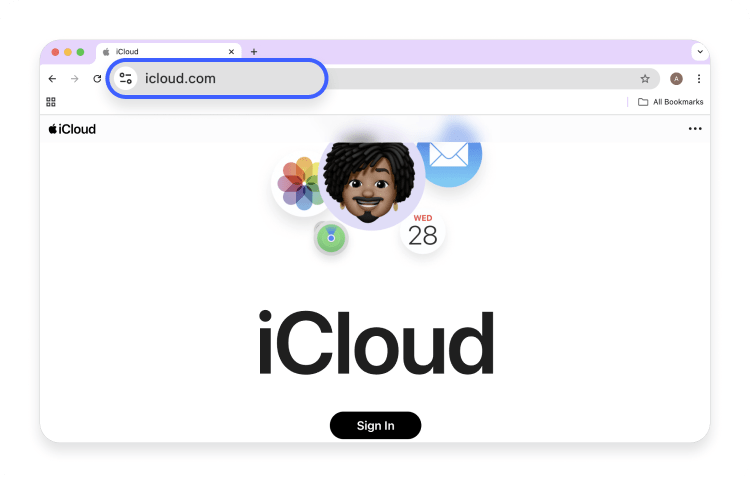Click the iCloud logo in header
Viewport: 750px width, 483px height.
click(72, 129)
